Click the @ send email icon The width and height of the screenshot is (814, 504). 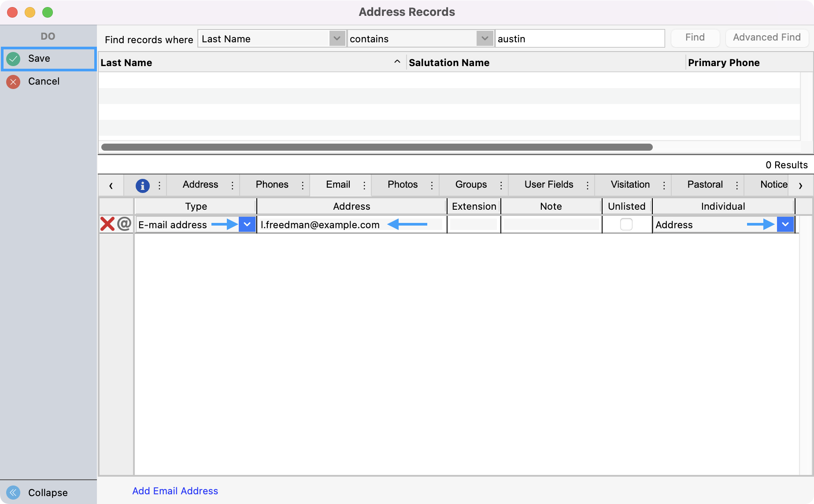pyautogui.click(x=125, y=224)
